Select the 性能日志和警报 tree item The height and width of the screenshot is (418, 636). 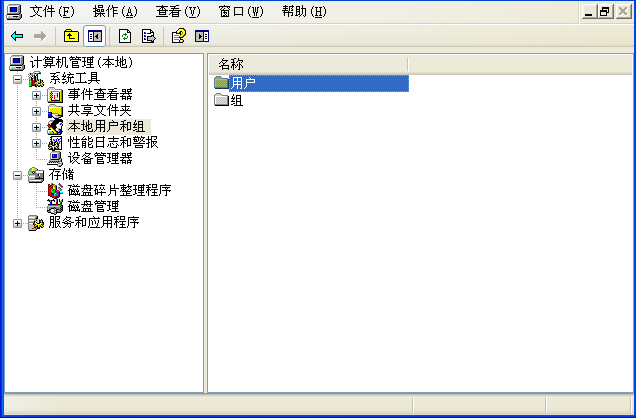(x=113, y=142)
